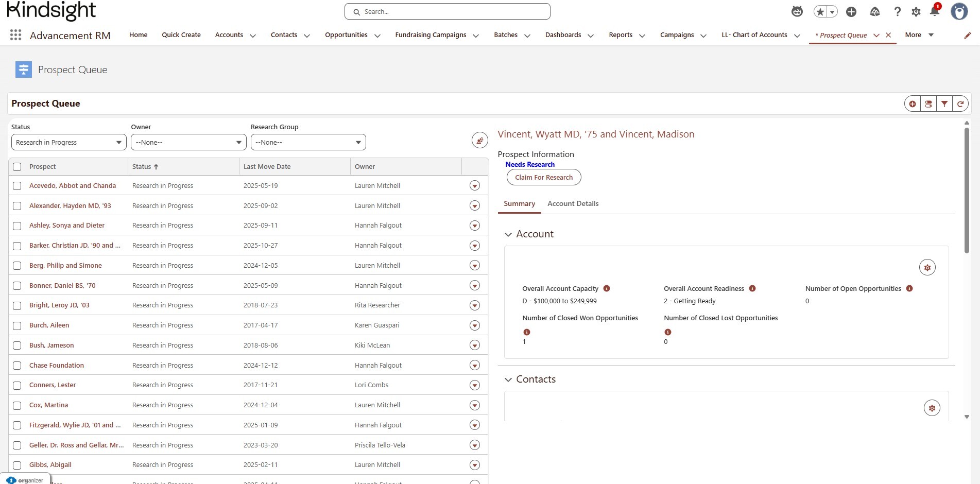
Task: Open the Status filter dropdown
Action: 68,143
